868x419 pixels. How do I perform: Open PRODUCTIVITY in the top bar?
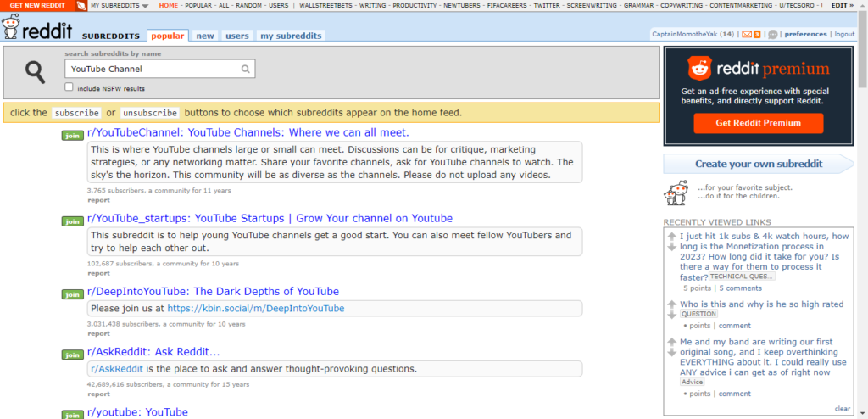(415, 6)
